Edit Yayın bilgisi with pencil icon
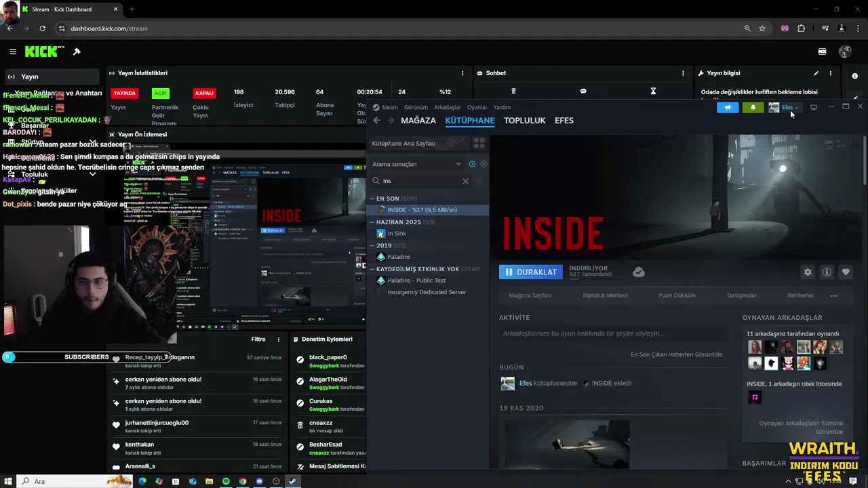Image resolution: width=868 pixels, height=488 pixels. 816,73
